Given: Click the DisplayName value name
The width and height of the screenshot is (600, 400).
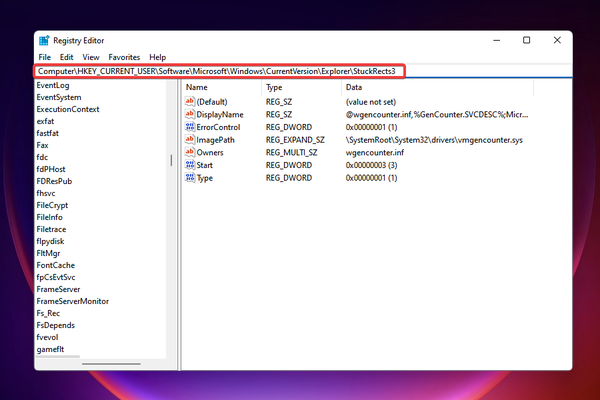Looking at the screenshot, I should point(220,114).
